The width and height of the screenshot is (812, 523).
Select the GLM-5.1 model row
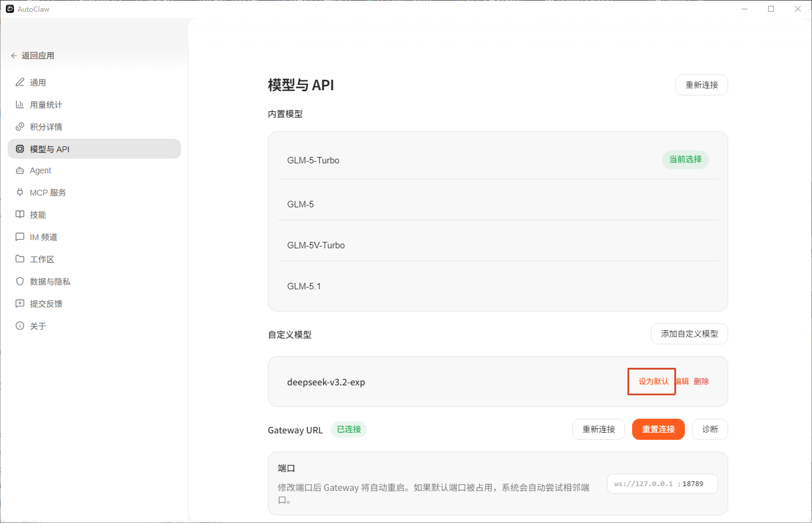tap(498, 286)
